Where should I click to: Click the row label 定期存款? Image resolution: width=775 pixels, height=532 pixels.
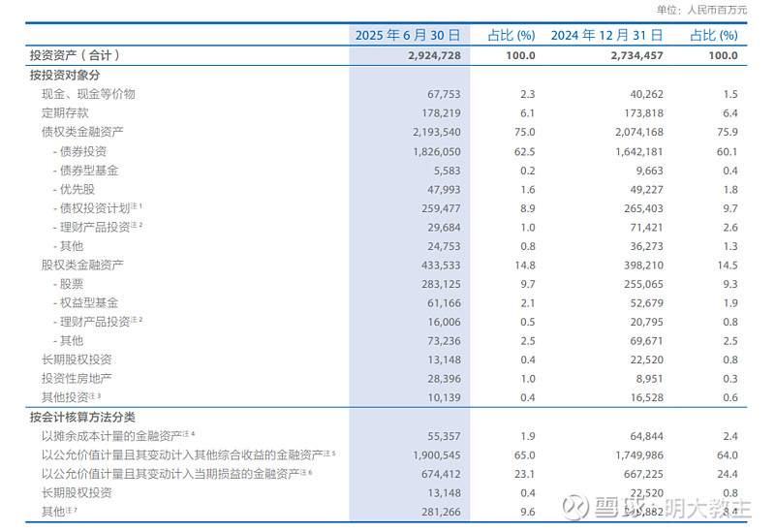pos(65,112)
